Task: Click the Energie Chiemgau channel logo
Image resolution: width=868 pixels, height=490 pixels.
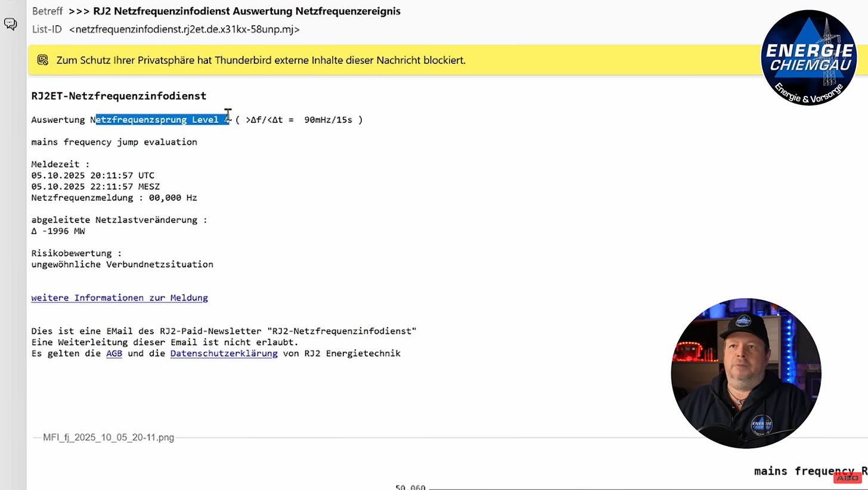Action: coord(809,57)
